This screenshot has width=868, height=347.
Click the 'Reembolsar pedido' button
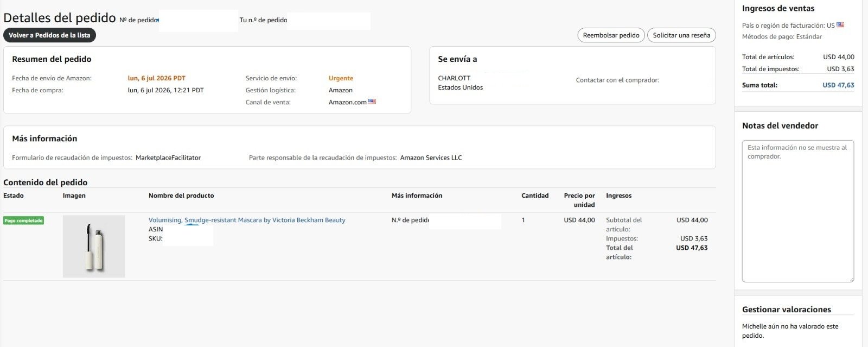point(611,35)
